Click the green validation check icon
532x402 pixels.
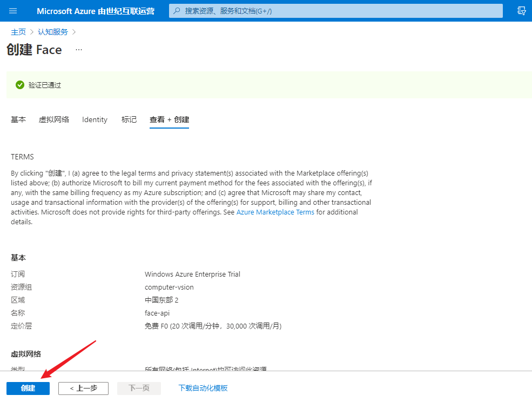pos(20,85)
